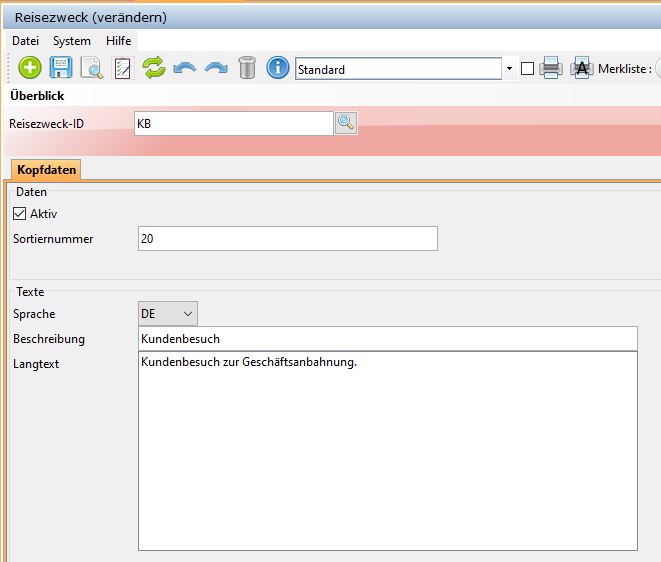Open the blue information icon
Screen dimensions: 661x562
pos(277,68)
